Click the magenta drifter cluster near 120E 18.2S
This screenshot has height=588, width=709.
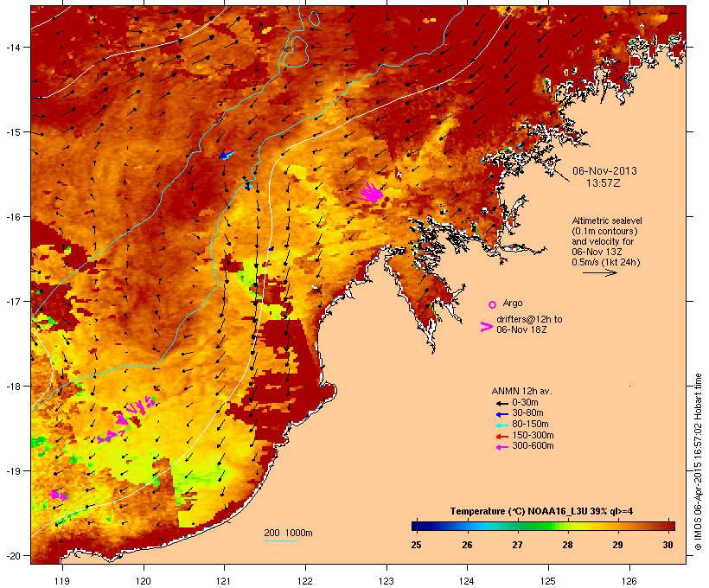pyautogui.click(x=139, y=406)
